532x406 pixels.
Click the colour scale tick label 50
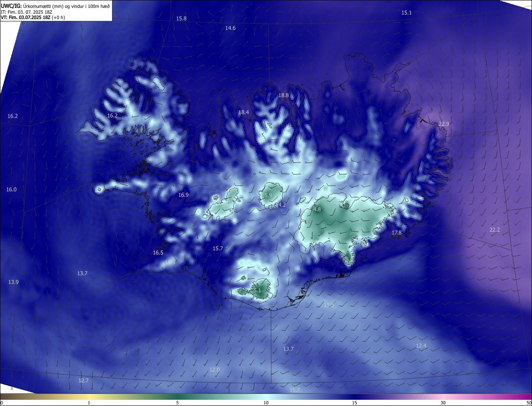[529, 403]
